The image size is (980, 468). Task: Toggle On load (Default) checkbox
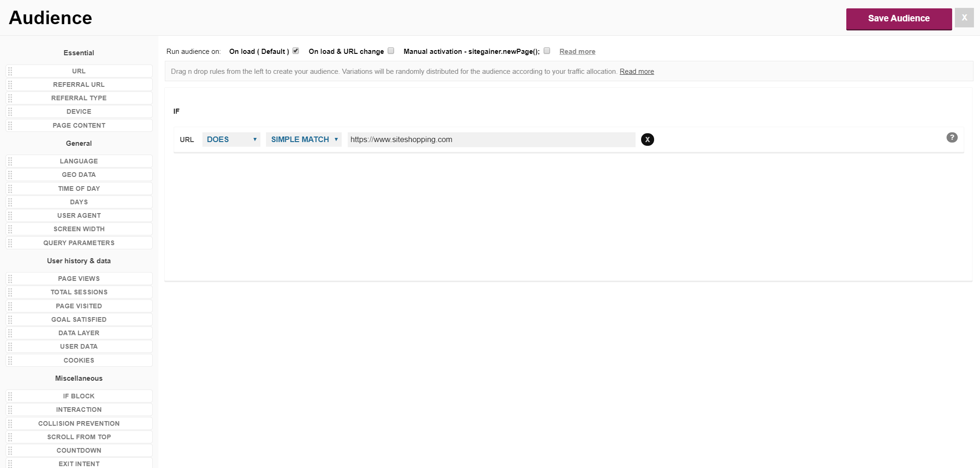tap(296, 51)
